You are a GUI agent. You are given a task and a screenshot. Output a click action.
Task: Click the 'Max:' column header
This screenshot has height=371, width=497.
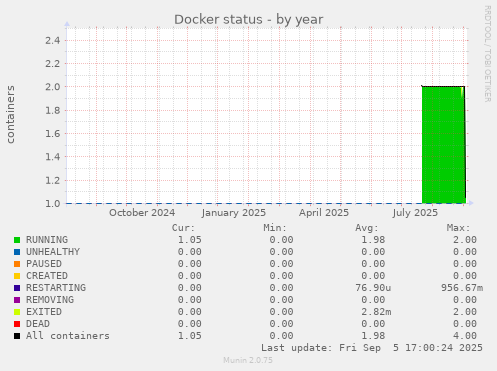459,228
